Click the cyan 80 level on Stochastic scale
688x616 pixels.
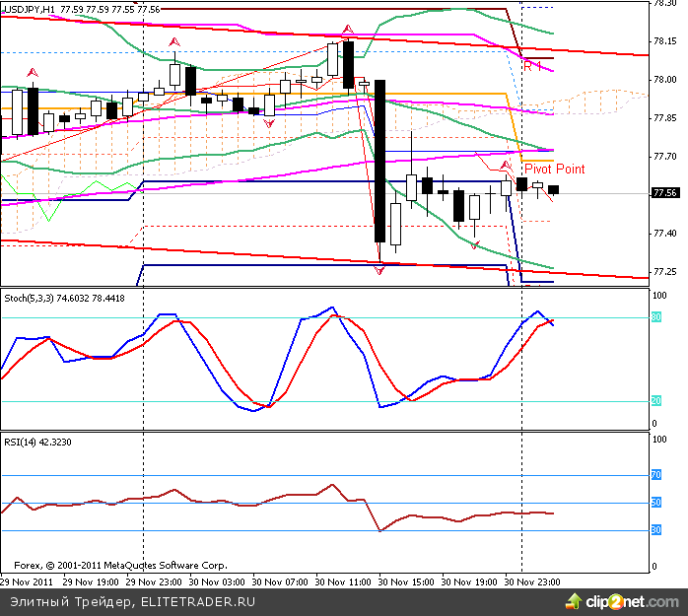(655, 317)
